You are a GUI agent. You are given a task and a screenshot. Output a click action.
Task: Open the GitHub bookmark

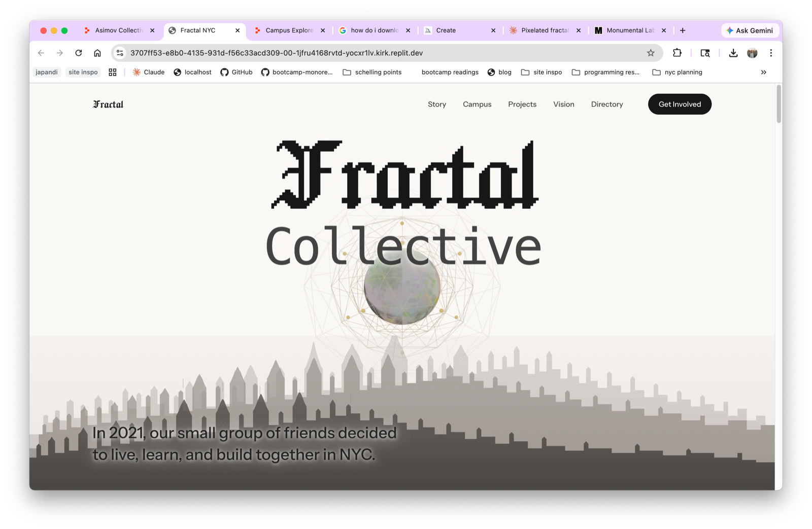point(236,72)
